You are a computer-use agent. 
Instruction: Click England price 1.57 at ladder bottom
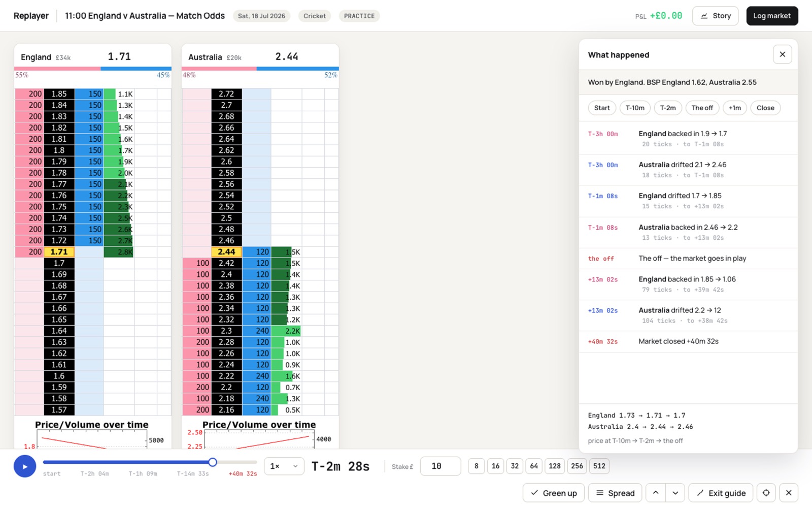pos(59,410)
